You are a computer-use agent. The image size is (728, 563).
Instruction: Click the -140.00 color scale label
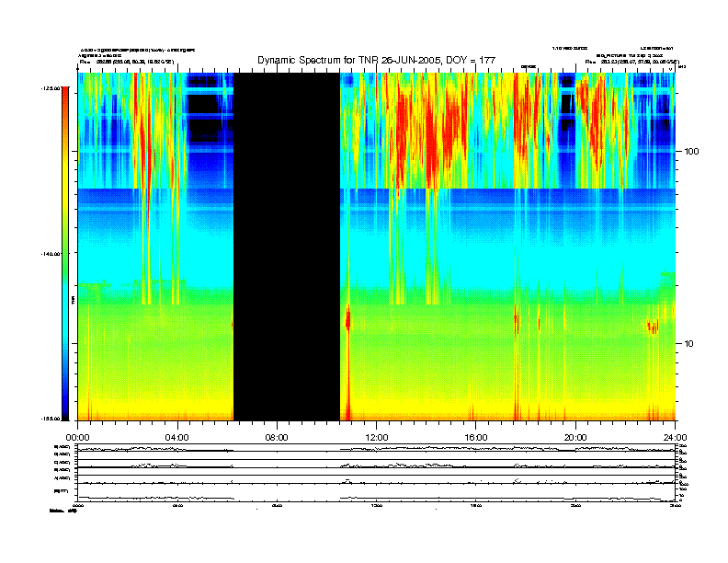(x=51, y=254)
